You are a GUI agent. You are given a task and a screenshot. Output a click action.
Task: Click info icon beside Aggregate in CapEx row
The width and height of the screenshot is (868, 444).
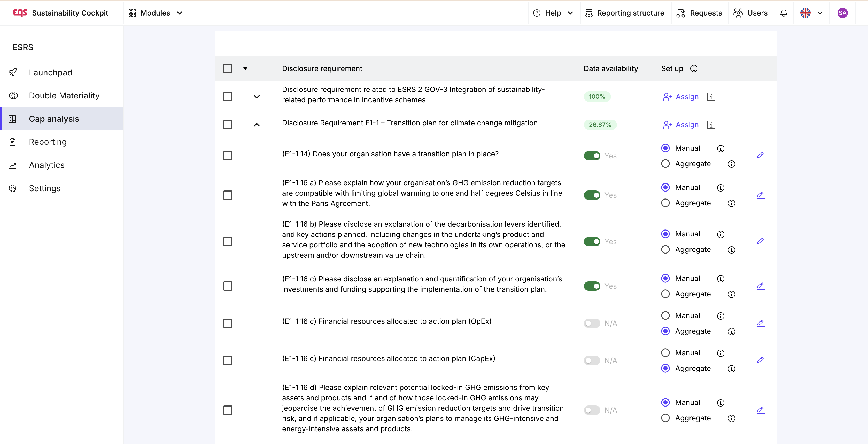(731, 369)
